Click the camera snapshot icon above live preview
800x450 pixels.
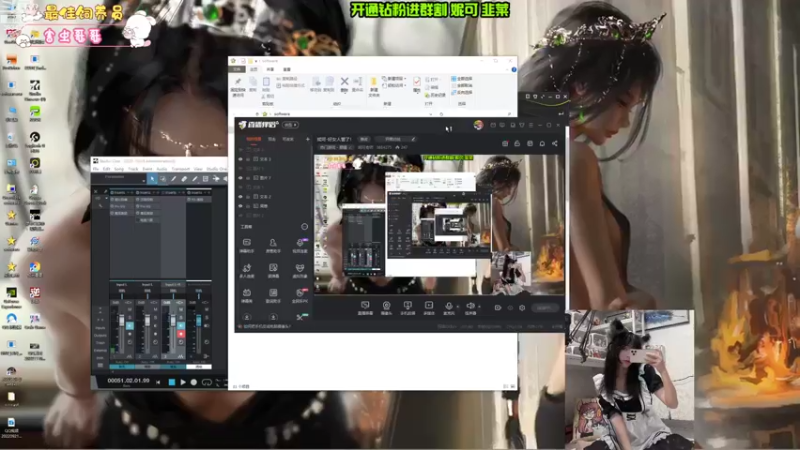pos(505,143)
